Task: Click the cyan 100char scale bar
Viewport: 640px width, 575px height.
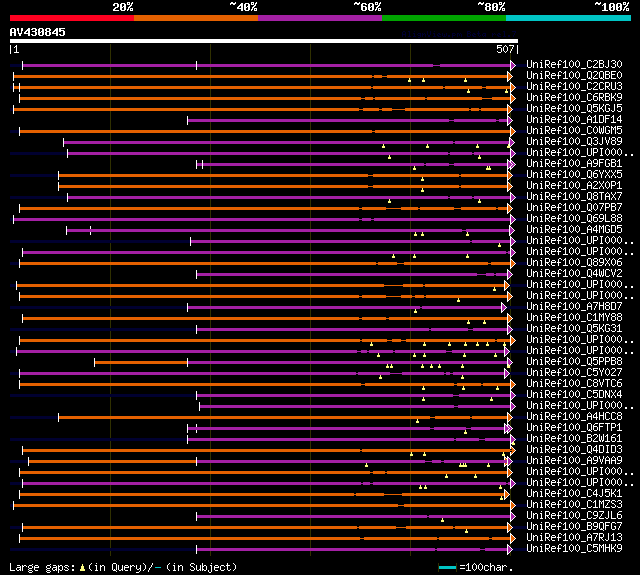Action: click(x=447, y=567)
